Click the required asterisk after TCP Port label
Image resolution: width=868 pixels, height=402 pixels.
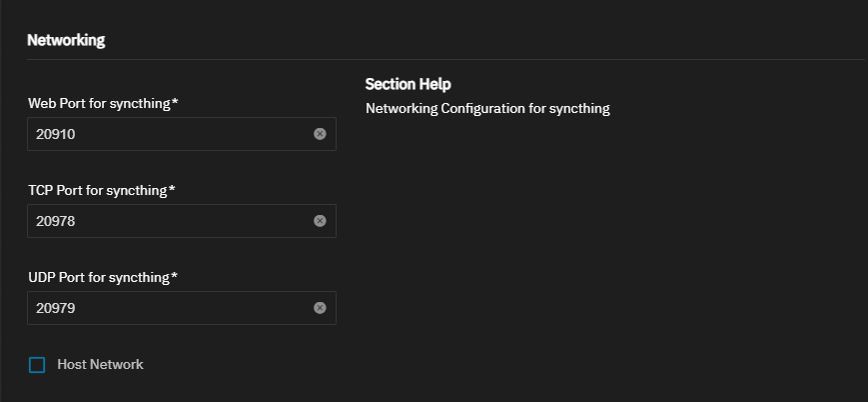pos(173,189)
